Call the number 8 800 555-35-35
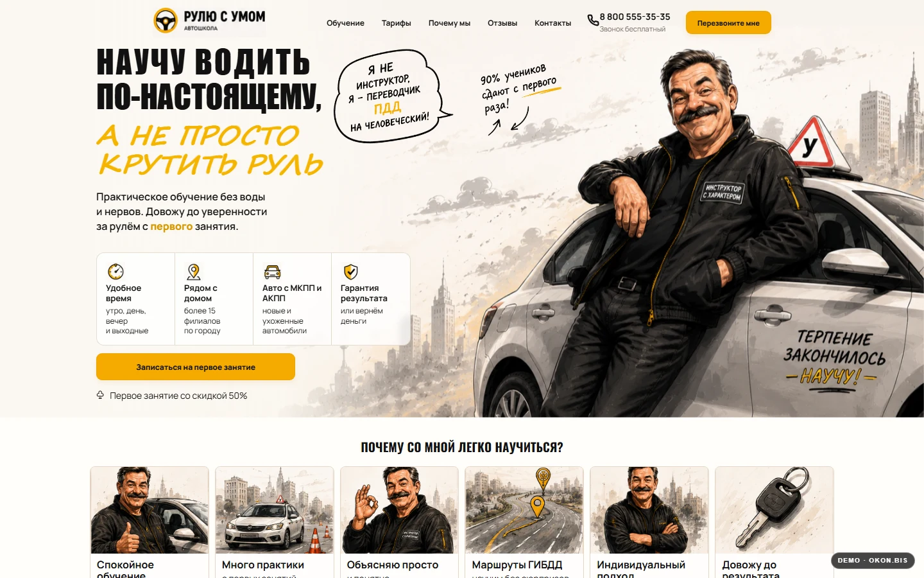Viewport: 924px width, 578px height. click(x=635, y=17)
